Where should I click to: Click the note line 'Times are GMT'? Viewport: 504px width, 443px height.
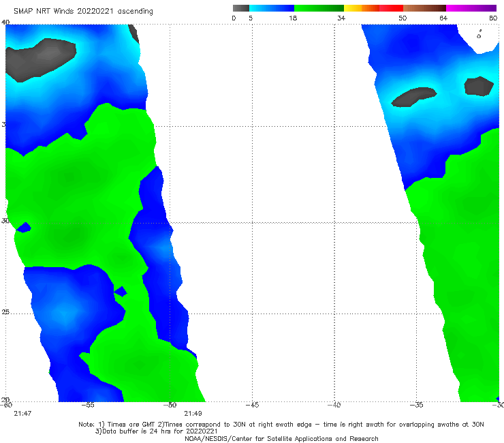[x=132, y=425]
